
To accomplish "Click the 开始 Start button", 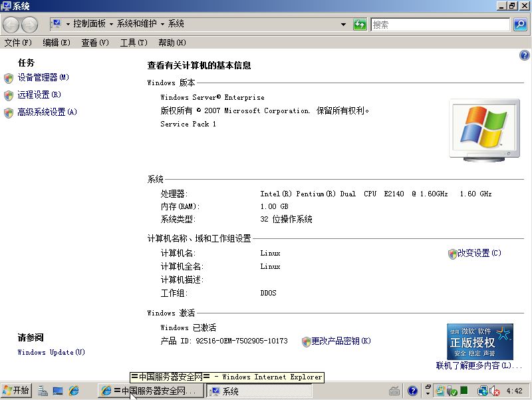I will pyautogui.click(x=16, y=391).
